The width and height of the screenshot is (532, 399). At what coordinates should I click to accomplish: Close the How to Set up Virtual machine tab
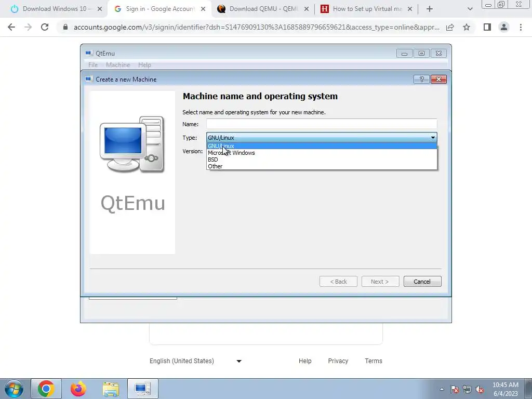(x=410, y=9)
